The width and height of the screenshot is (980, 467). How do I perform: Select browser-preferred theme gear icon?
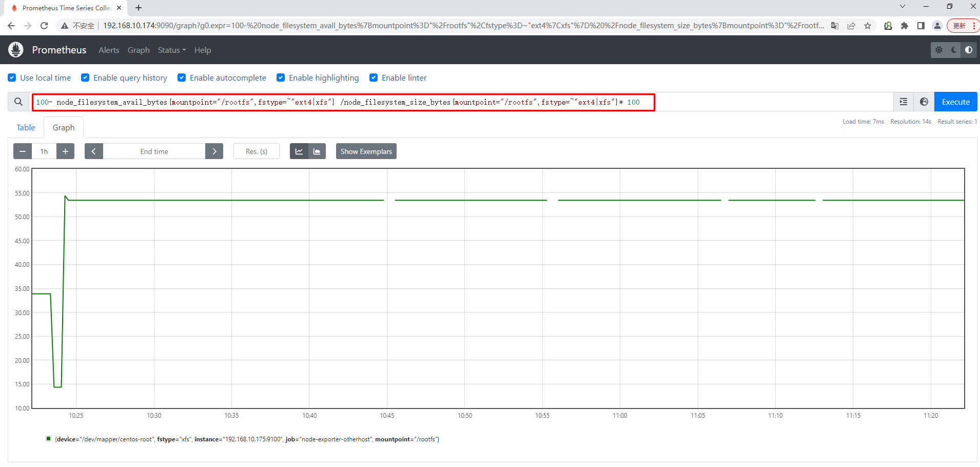point(939,50)
